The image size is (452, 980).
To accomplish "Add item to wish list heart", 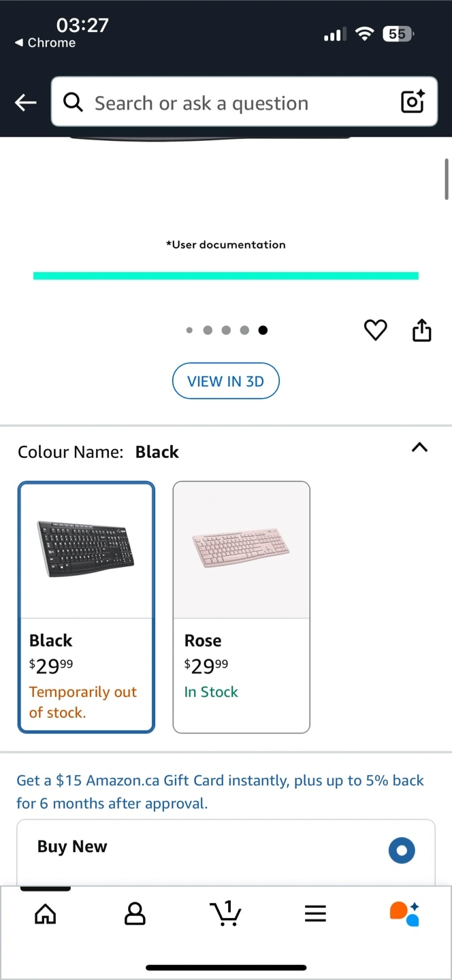I will tap(375, 330).
